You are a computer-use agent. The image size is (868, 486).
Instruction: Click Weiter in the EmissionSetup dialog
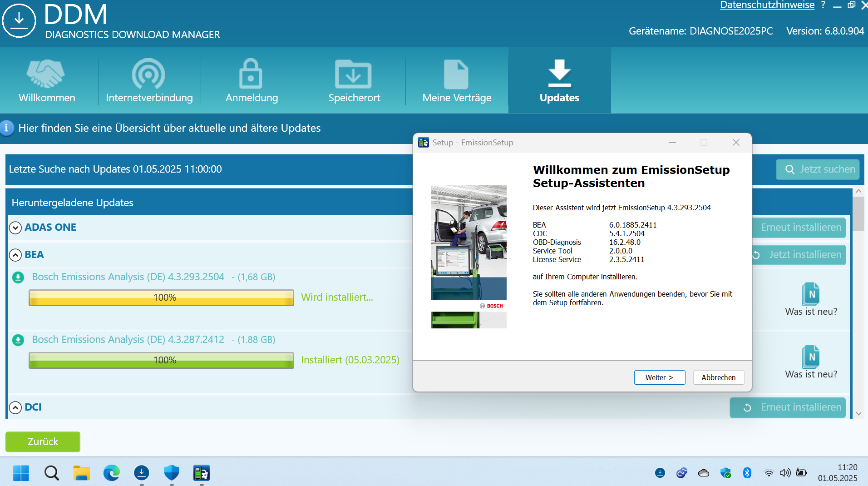(x=660, y=377)
